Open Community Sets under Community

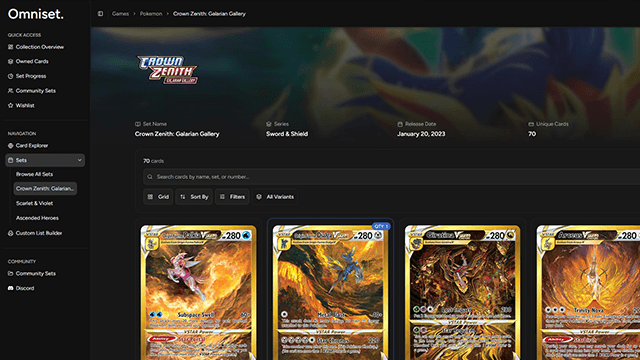36,273
